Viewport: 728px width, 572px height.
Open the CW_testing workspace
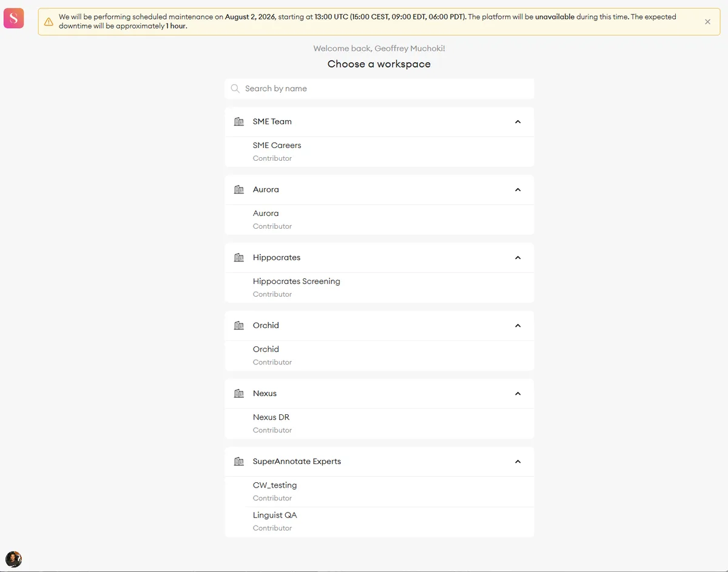(379, 491)
